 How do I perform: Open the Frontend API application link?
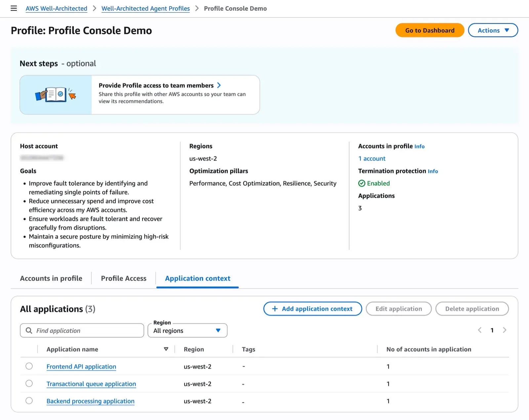81,366
